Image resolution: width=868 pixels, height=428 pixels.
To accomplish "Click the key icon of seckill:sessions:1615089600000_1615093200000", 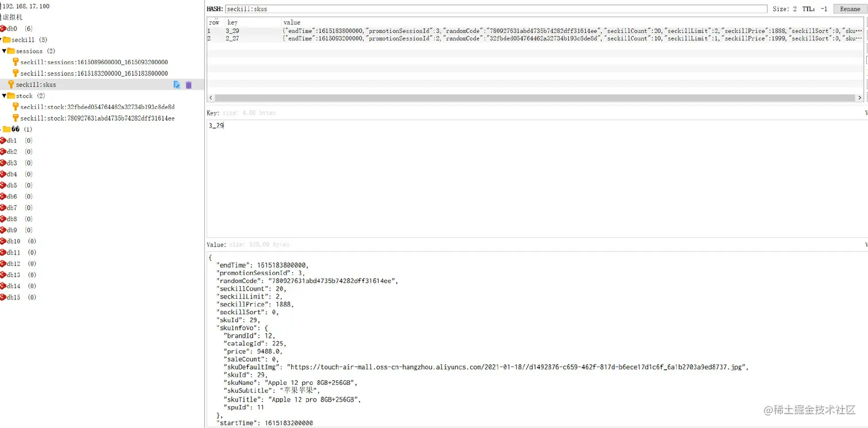I will click(x=15, y=62).
